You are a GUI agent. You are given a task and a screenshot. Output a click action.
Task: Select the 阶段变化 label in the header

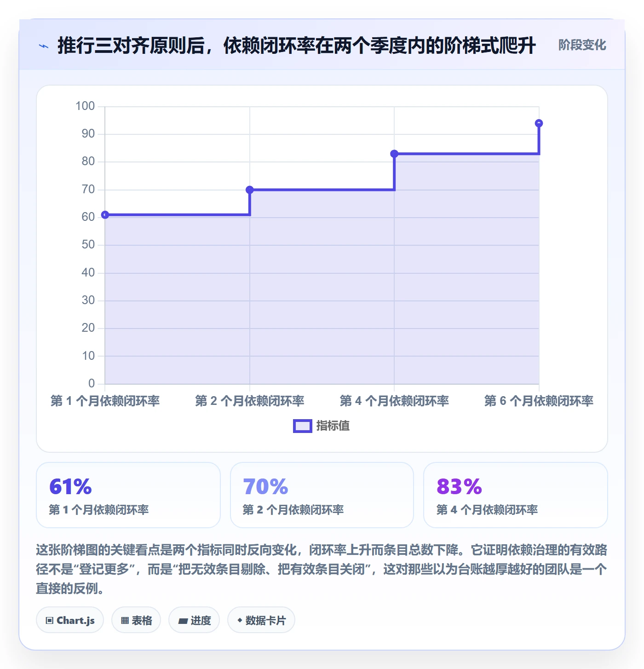click(582, 45)
